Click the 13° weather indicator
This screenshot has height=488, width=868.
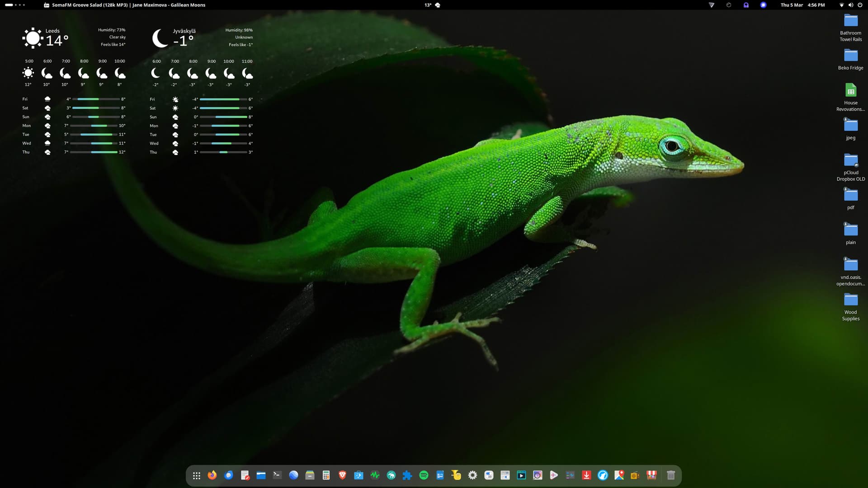[432, 5]
